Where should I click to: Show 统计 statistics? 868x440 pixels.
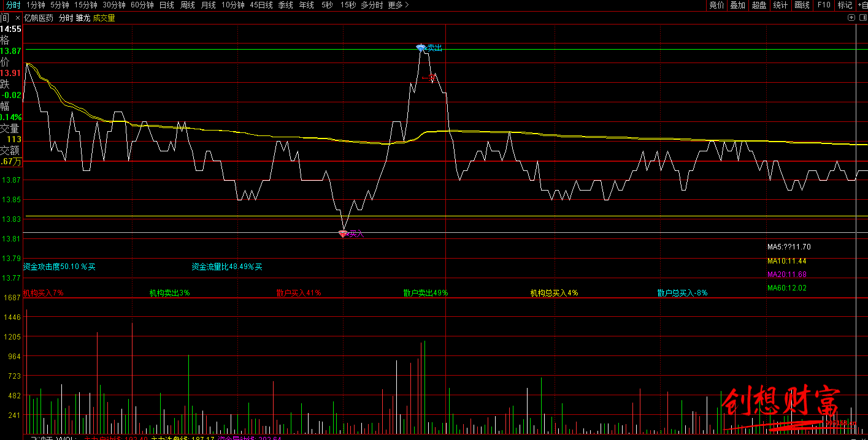point(780,5)
